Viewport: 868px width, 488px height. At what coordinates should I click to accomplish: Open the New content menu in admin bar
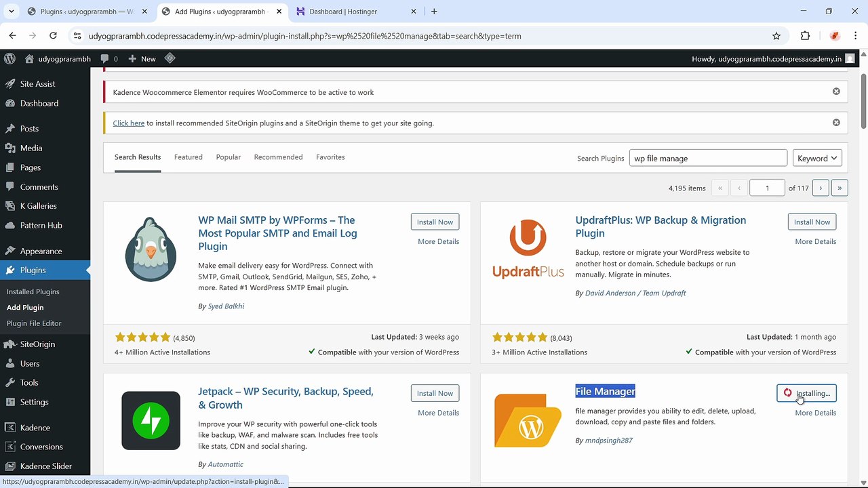click(142, 59)
